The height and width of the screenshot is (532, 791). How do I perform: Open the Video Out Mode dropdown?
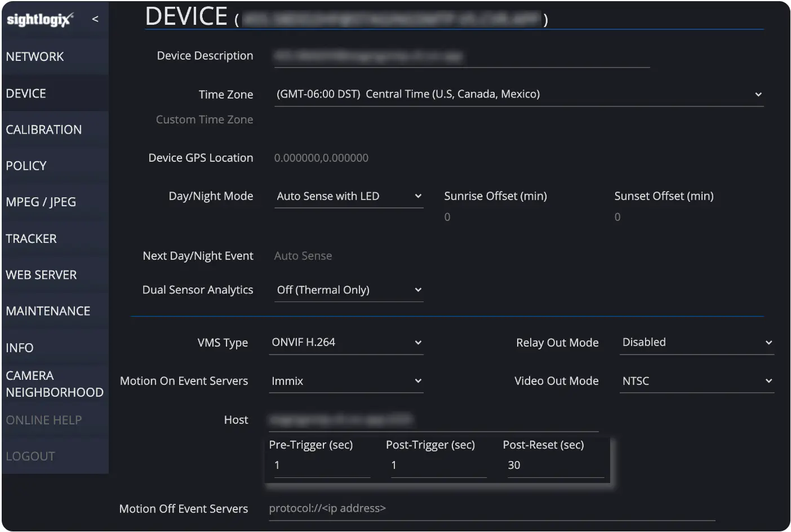coord(697,382)
